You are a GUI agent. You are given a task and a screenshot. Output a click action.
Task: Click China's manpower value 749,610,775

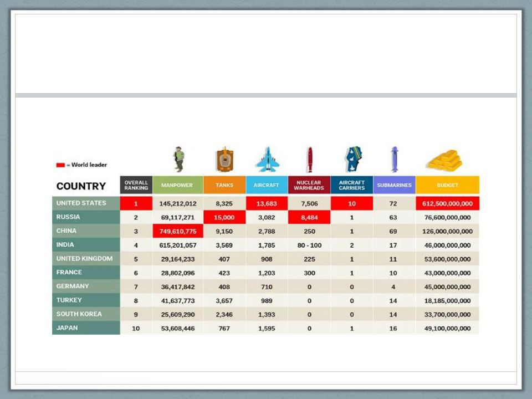pos(178,232)
